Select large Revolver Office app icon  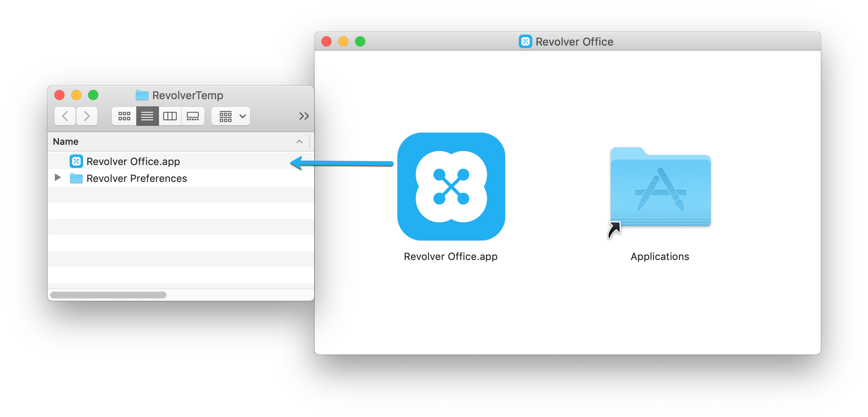[451, 187]
